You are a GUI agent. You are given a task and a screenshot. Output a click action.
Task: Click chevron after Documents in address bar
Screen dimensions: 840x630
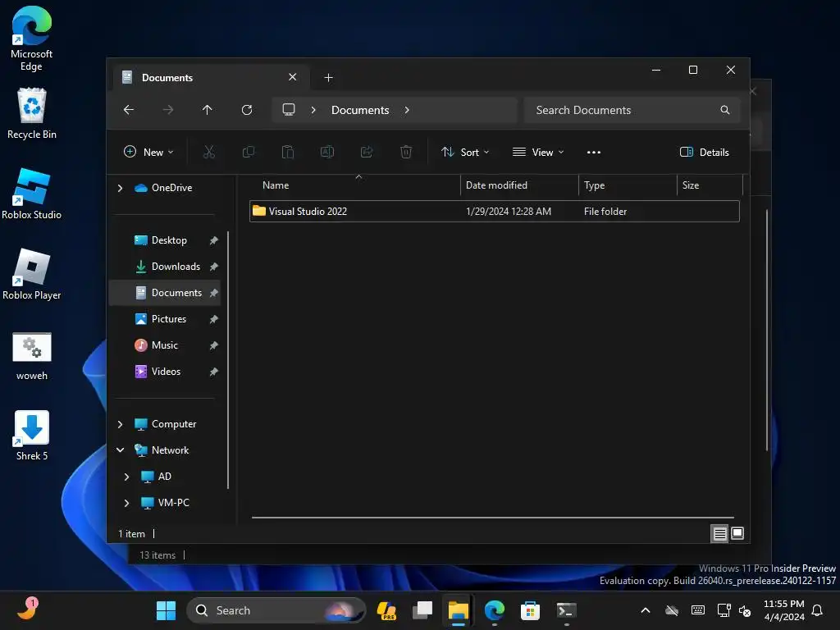pos(407,110)
